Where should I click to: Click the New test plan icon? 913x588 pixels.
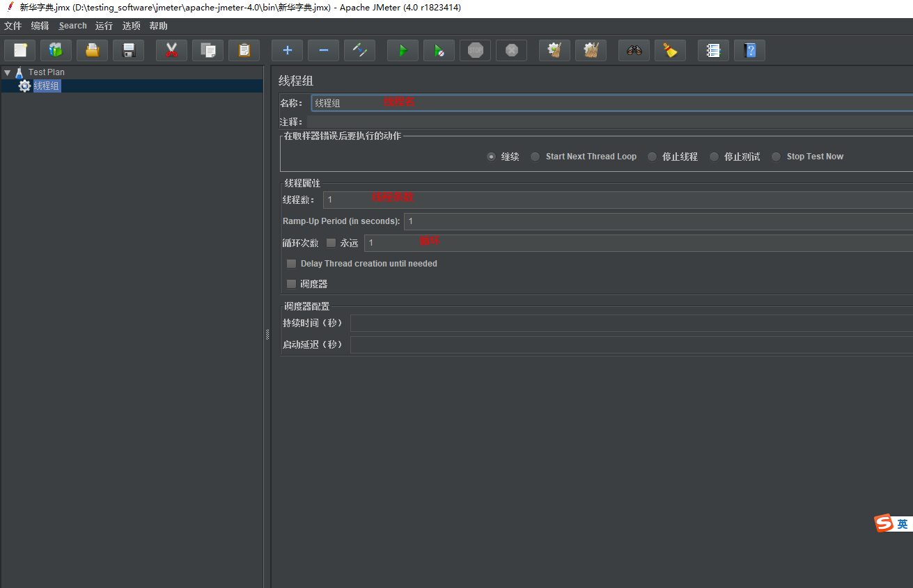[x=20, y=50]
